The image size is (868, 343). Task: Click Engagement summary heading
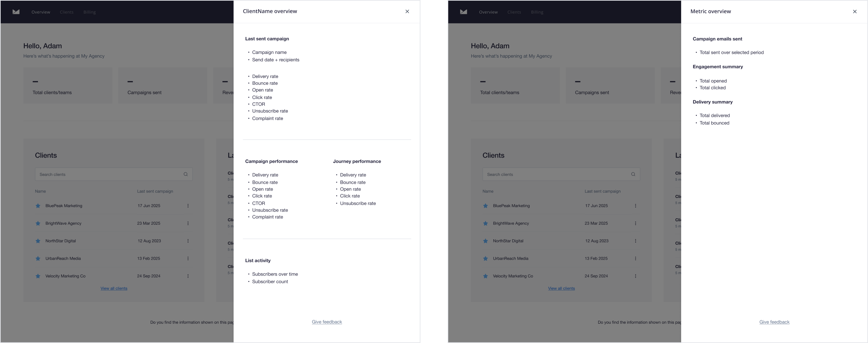click(718, 67)
